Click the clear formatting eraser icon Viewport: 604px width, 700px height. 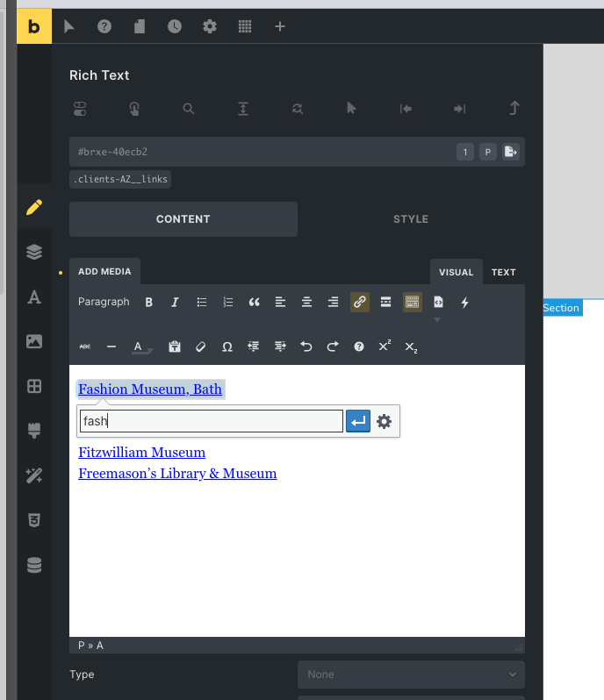(x=200, y=346)
